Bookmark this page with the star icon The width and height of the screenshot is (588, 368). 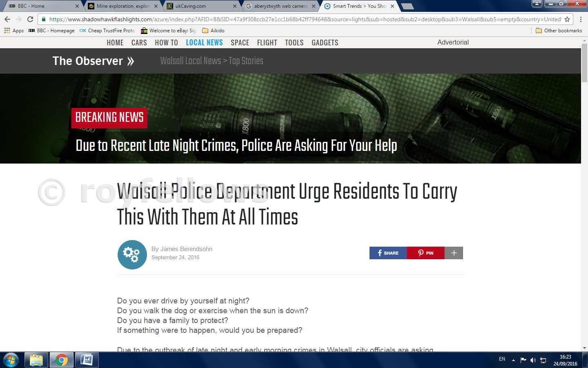coord(567,19)
